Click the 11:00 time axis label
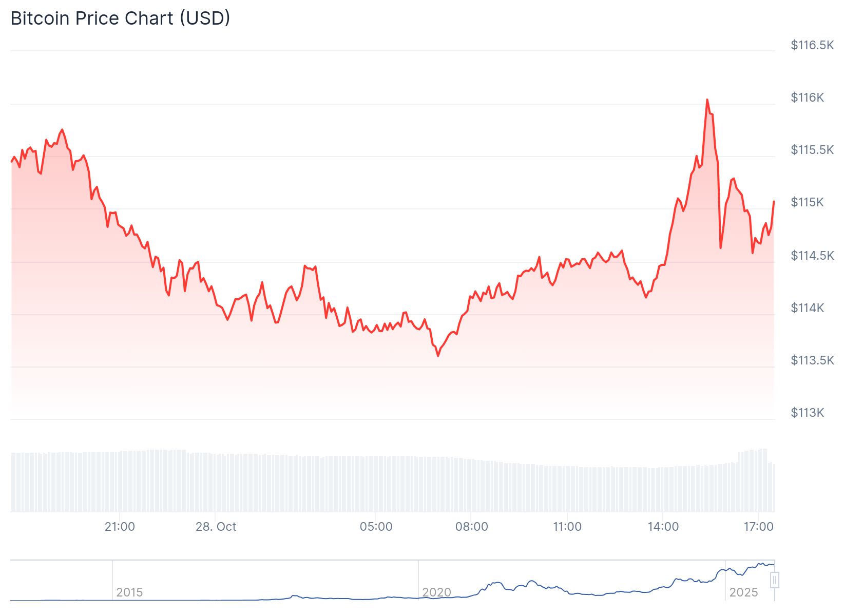The image size is (844, 616). pos(567,527)
